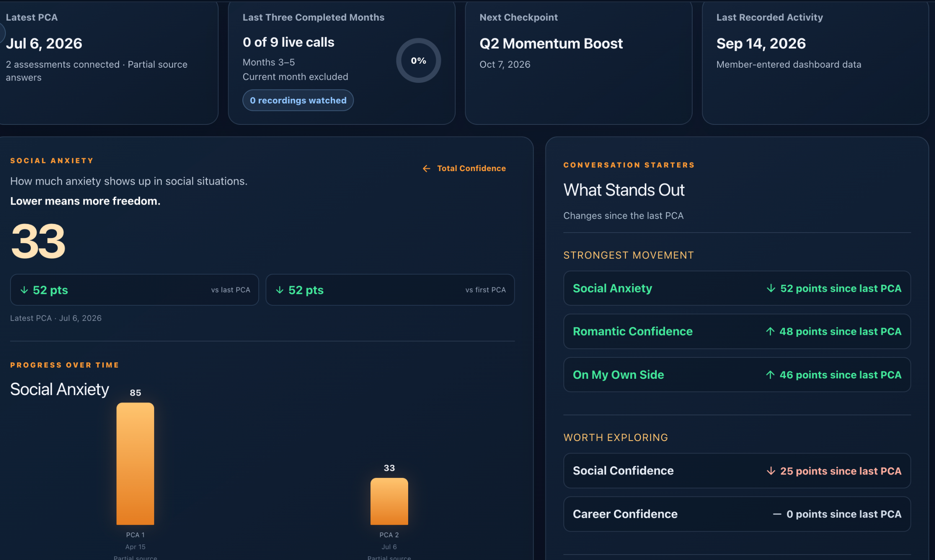Click the left arrow beside Total Confidence
Screen dimensions: 935x560
pos(426,168)
